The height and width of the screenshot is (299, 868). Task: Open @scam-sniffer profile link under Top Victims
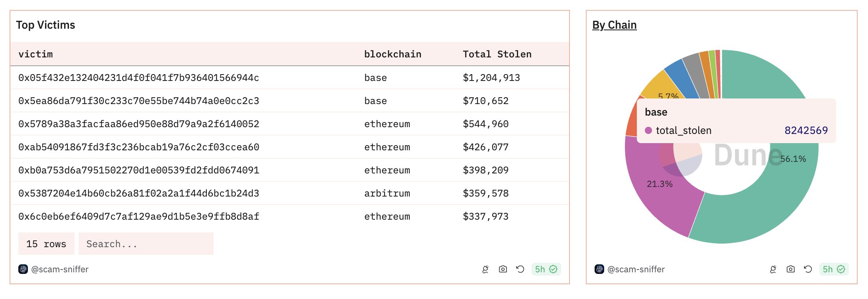click(x=60, y=269)
